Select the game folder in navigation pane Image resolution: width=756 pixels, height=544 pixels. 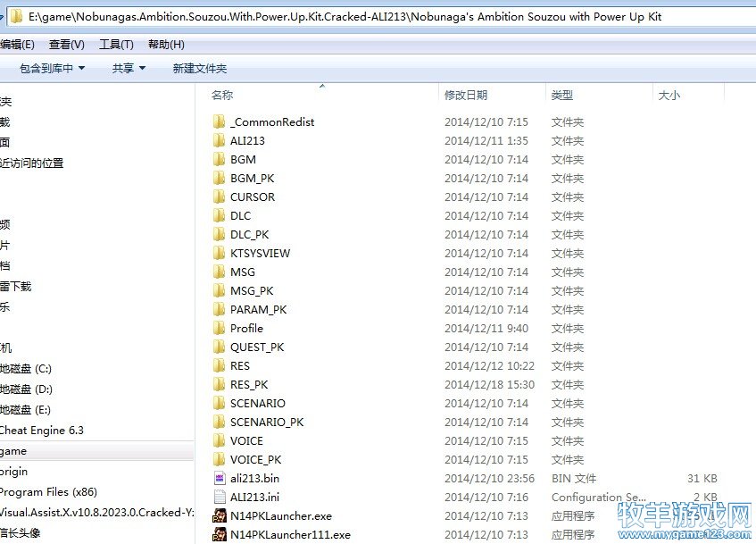[x=96, y=451]
